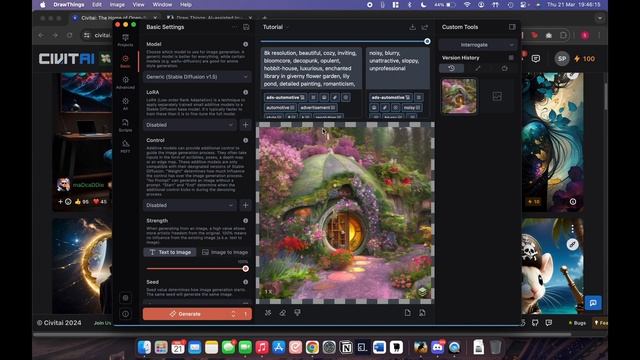Add a Control with the plus button
Screen dimensions: 640x360
pos(245,205)
